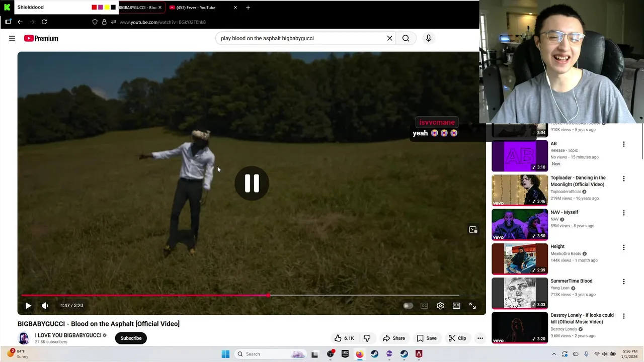Pick the black color swatch in the Shielddood overlay
Screen dimensions: 644x362
[113, 8]
